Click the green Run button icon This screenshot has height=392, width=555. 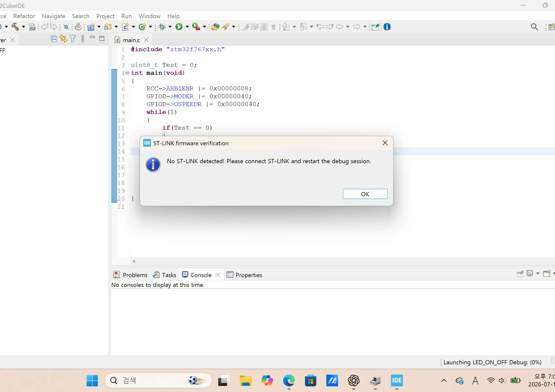[179, 27]
